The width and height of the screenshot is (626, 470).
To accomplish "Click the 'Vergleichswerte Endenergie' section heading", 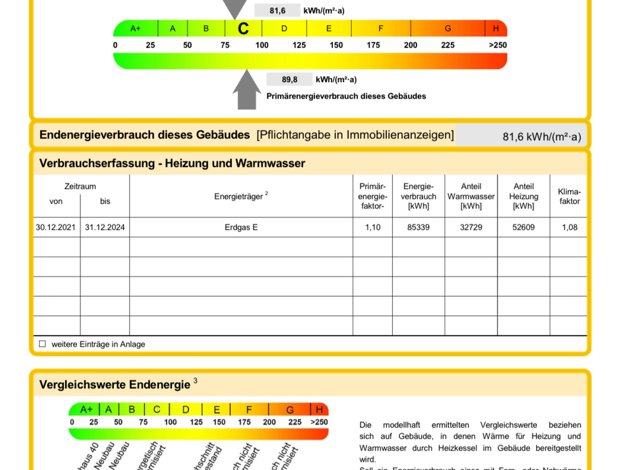I will point(115,383).
